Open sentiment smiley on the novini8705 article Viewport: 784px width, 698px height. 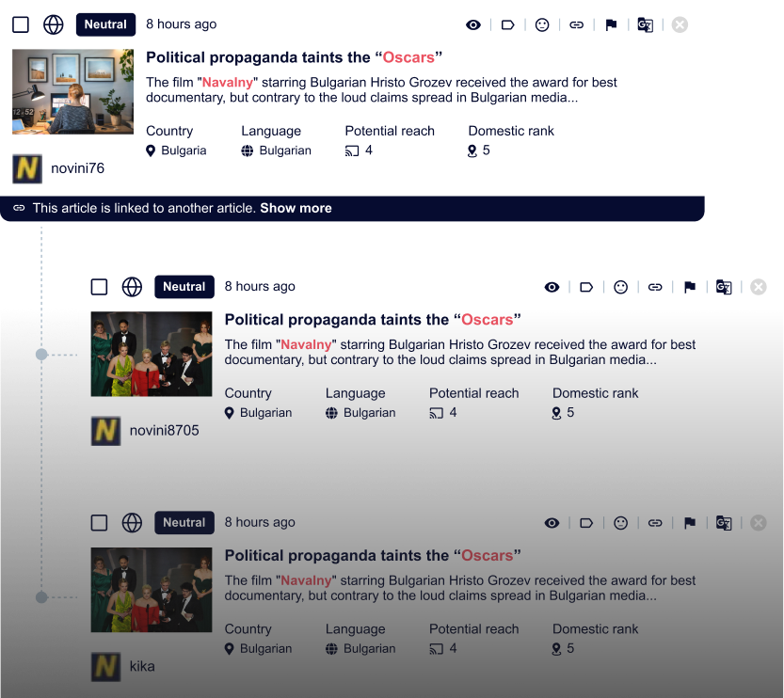[x=620, y=287]
